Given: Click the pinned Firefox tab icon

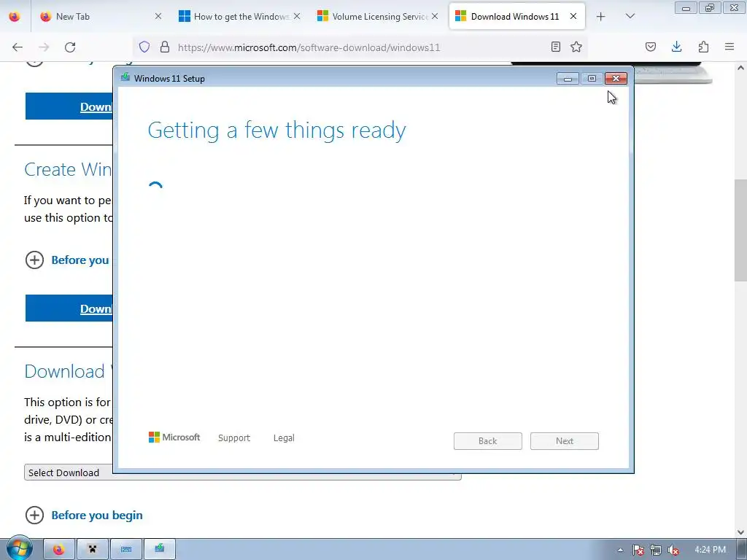Looking at the screenshot, I should [x=15, y=16].
